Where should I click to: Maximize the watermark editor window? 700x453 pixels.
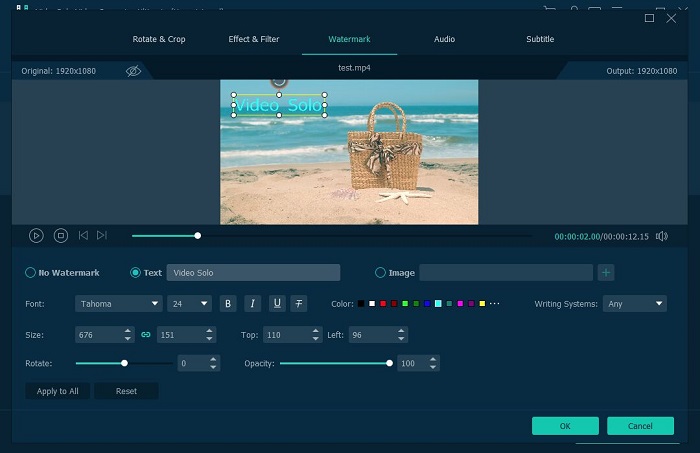click(x=650, y=18)
